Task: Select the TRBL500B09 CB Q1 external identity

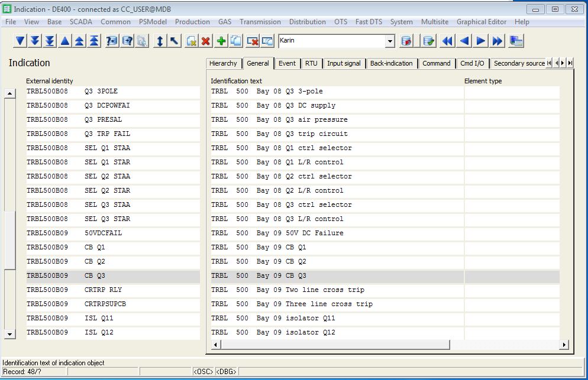Action: [113, 248]
